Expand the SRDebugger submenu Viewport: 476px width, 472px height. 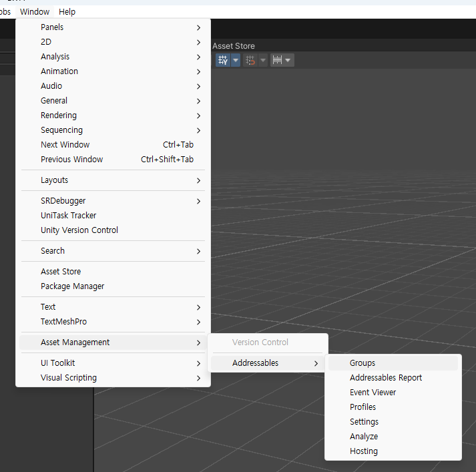113,201
